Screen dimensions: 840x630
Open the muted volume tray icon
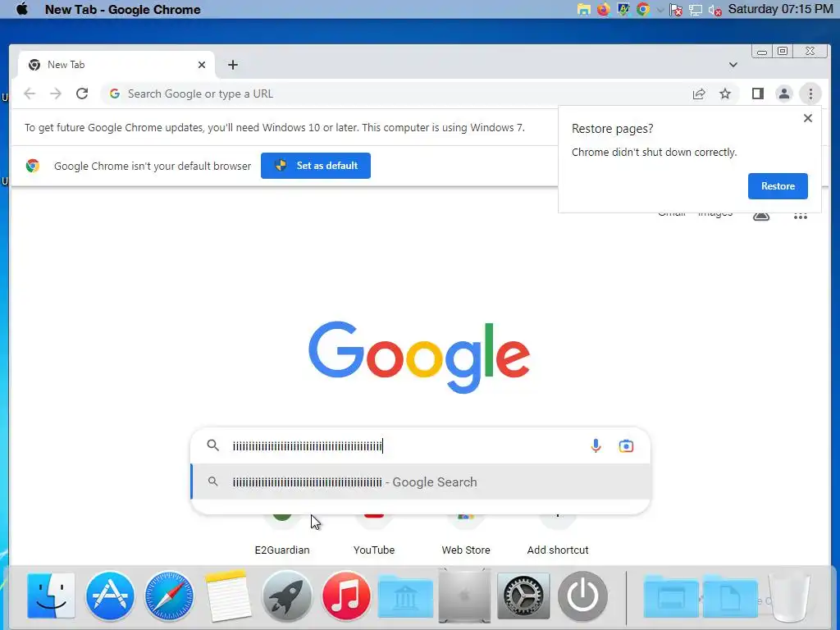[x=714, y=10]
